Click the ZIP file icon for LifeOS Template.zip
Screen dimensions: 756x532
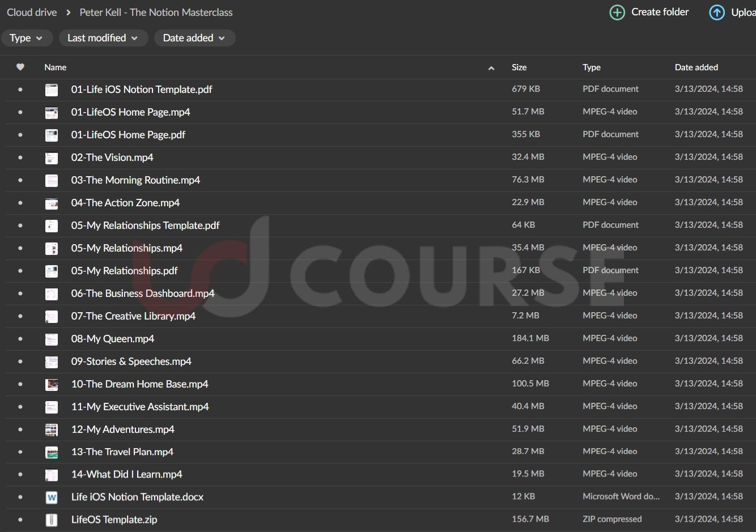point(52,520)
